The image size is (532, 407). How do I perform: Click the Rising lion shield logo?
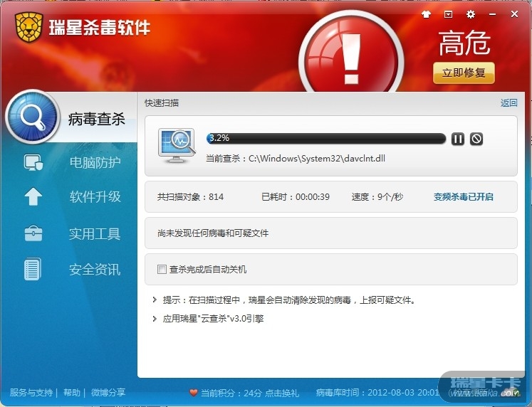pyautogui.click(x=28, y=27)
